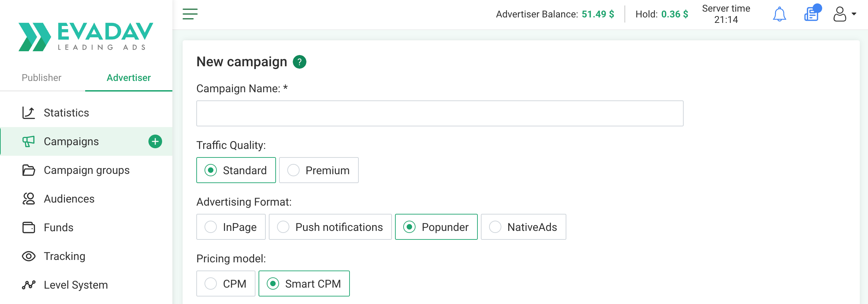
Task: Select Premium traffic quality
Action: pos(319,170)
